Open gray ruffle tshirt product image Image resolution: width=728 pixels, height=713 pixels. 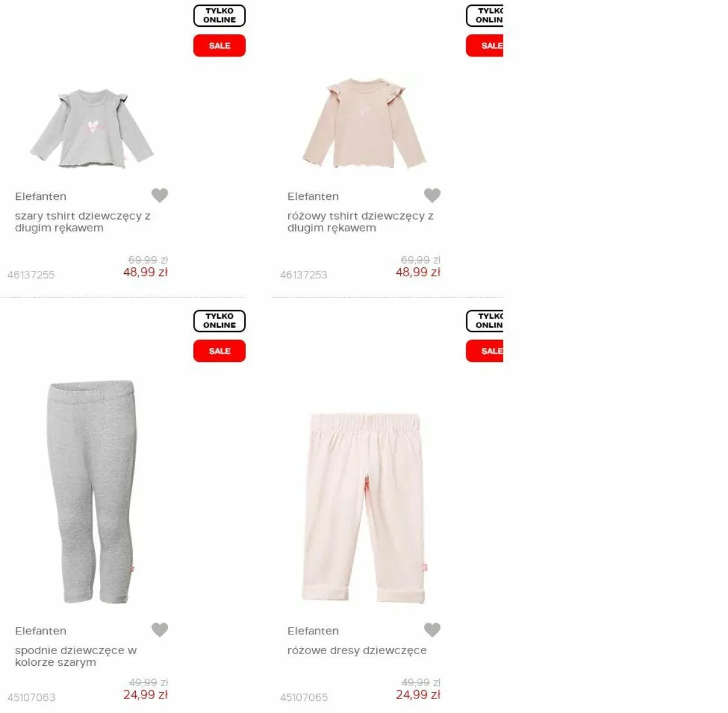[92, 129]
